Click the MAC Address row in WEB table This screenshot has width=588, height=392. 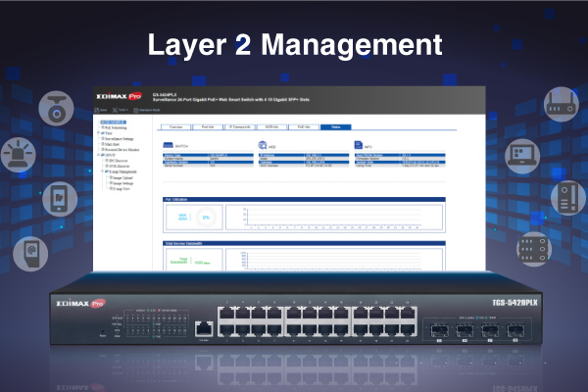pos(304,166)
